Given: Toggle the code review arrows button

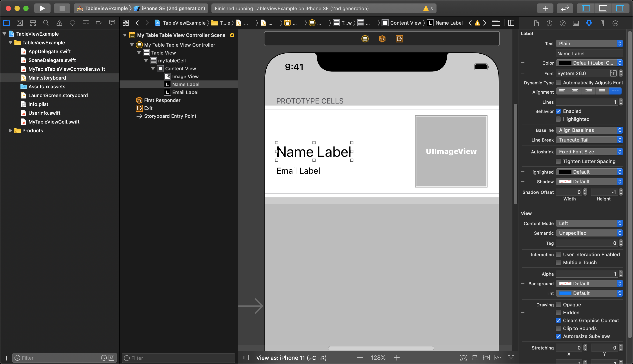Looking at the screenshot, I should pyautogui.click(x=565, y=8).
